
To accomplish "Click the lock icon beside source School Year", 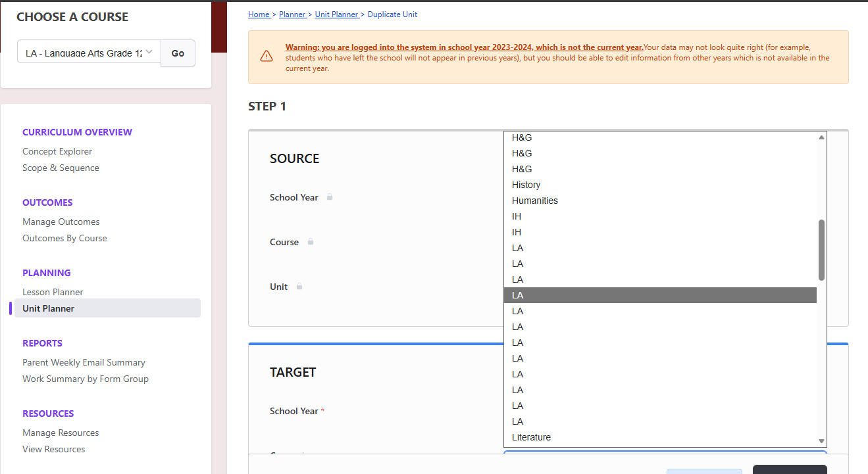I will pos(330,197).
